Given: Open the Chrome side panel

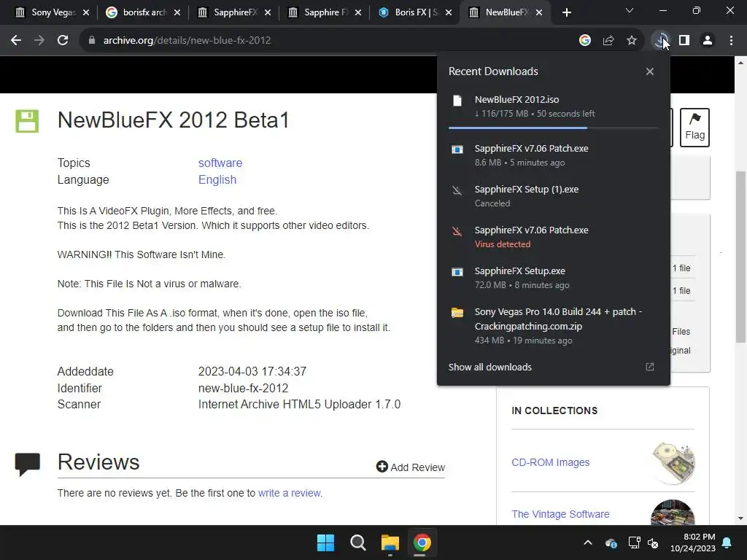Looking at the screenshot, I should [x=684, y=41].
